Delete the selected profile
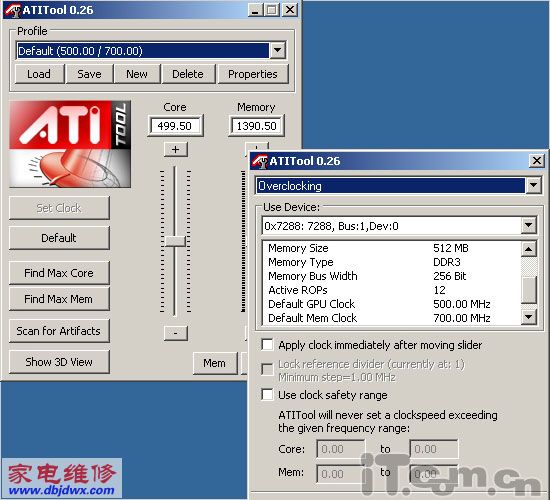Image resolution: width=550 pixels, height=500 pixels. tap(188, 74)
